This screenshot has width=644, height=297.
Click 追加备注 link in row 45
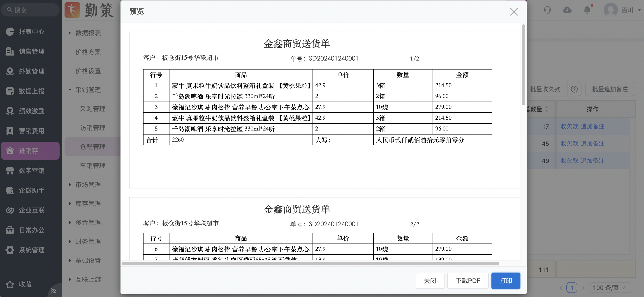(x=592, y=144)
